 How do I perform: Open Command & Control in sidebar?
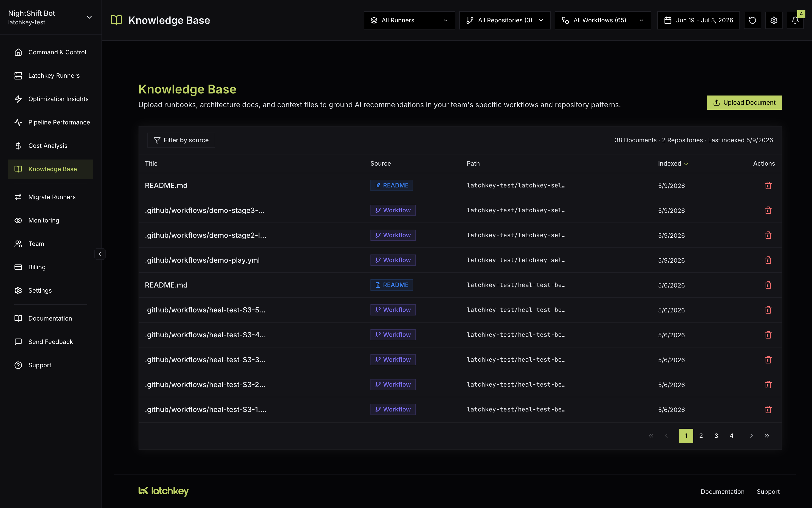click(51, 52)
